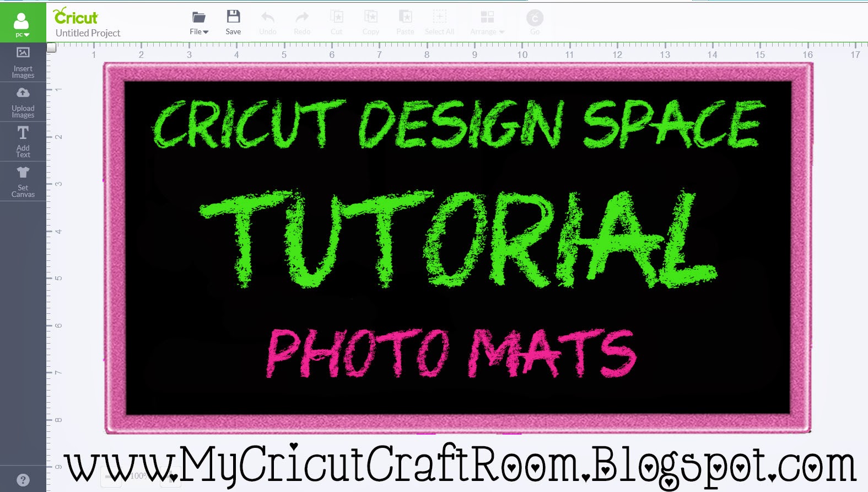Viewport: 868px width, 492px height.
Task: Open Insert Images panel
Action: 23,62
